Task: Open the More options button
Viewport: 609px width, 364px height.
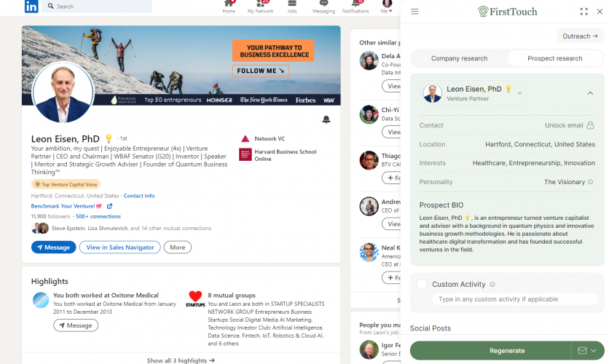Action: pyautogui.click(x=178, y=248)
